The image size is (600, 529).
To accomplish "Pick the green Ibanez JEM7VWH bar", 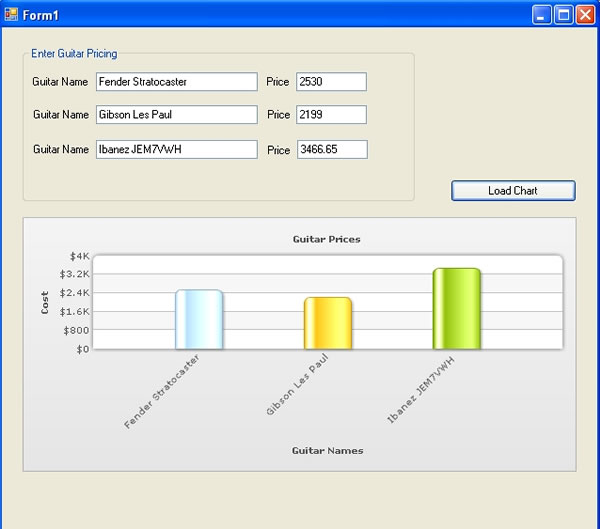I will tap(456, 309).
